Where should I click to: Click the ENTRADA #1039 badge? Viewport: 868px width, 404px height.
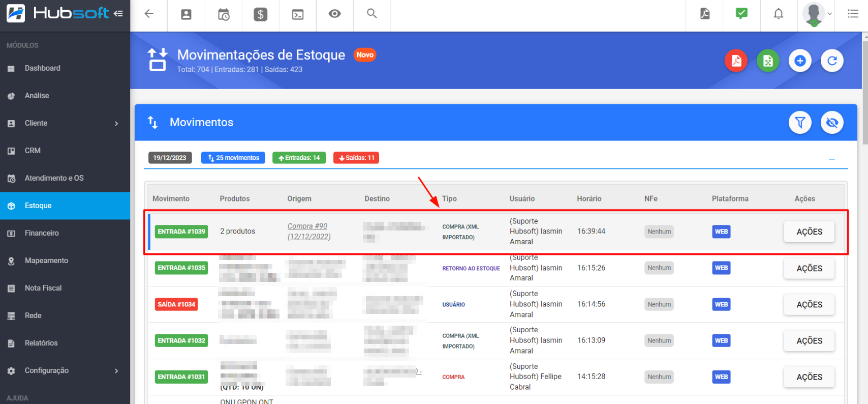[x=181, y=232]
